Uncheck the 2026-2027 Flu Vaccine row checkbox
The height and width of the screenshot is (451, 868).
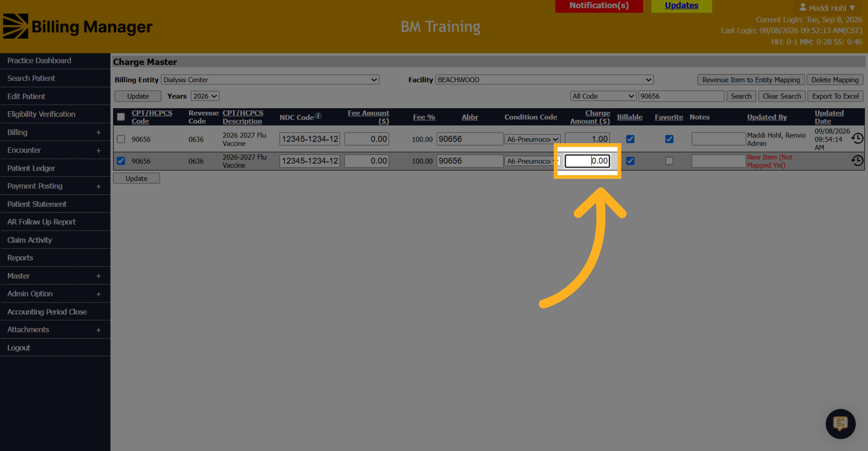click(121, 161)
